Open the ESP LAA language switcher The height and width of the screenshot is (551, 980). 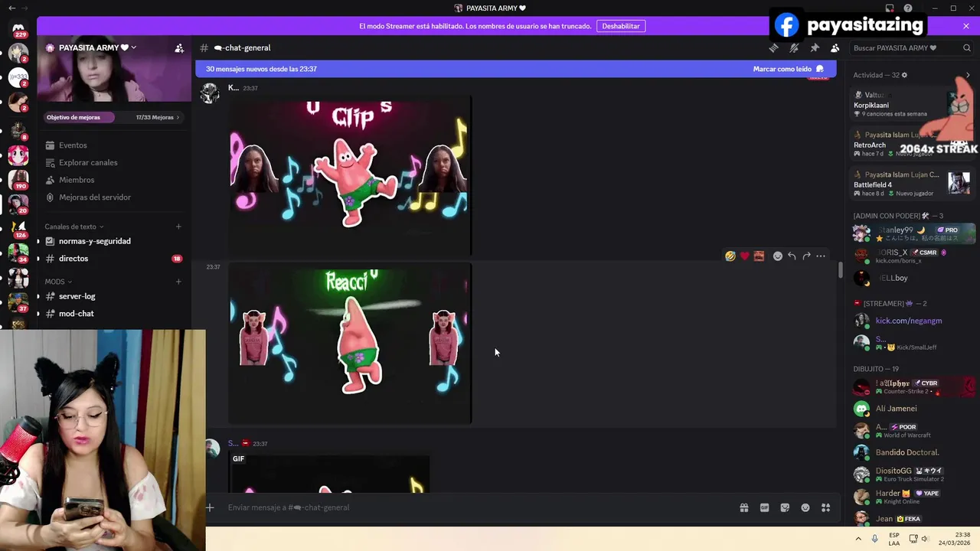(x=894, y=539)
